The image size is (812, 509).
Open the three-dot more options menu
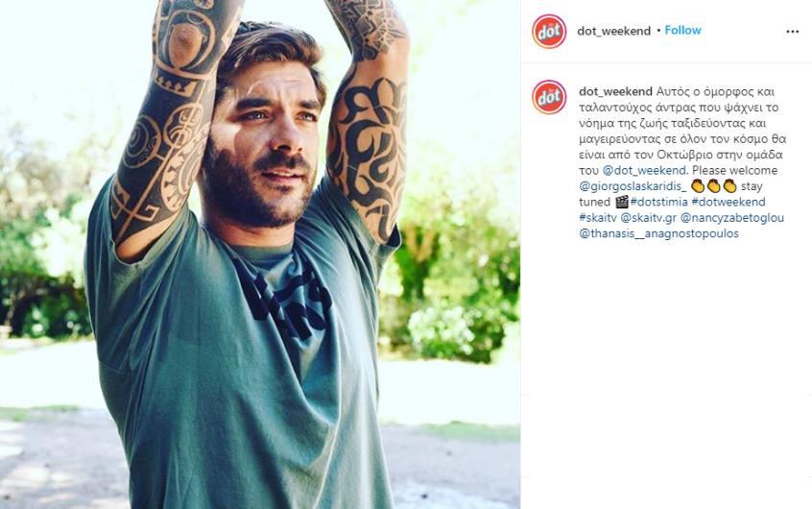792,32
